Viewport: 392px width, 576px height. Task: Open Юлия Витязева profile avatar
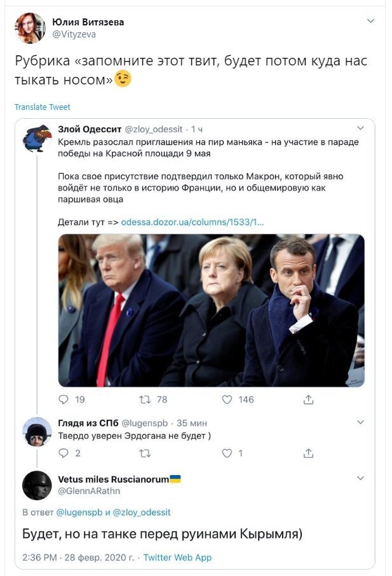tap(30, 29)
